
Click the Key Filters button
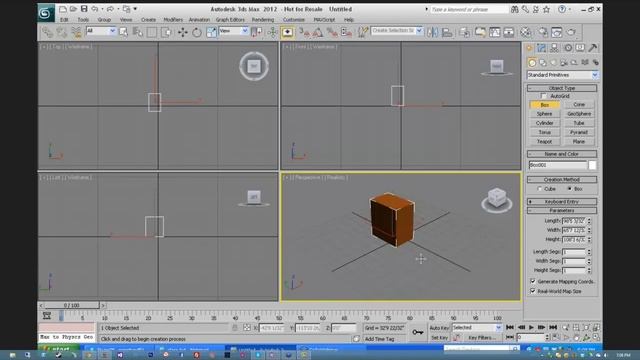pos(482,338)
